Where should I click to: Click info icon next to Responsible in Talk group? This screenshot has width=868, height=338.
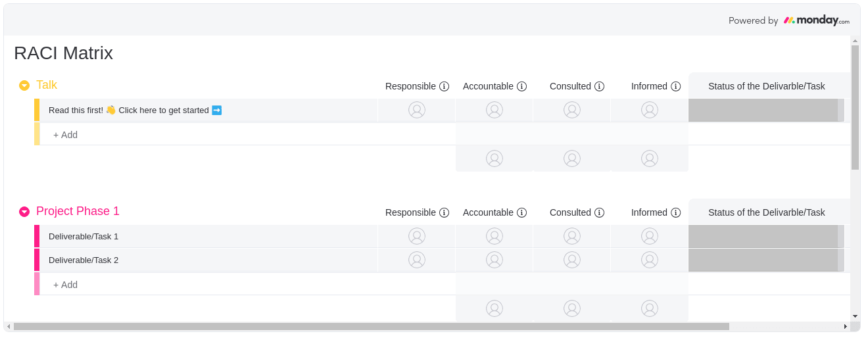click(x=444, y=86)
